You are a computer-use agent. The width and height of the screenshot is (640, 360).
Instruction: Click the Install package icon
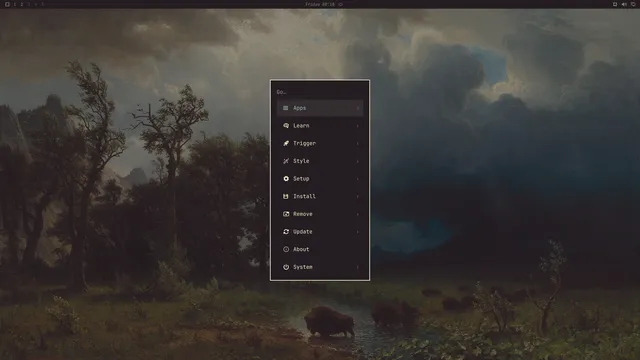pos(286,196)
